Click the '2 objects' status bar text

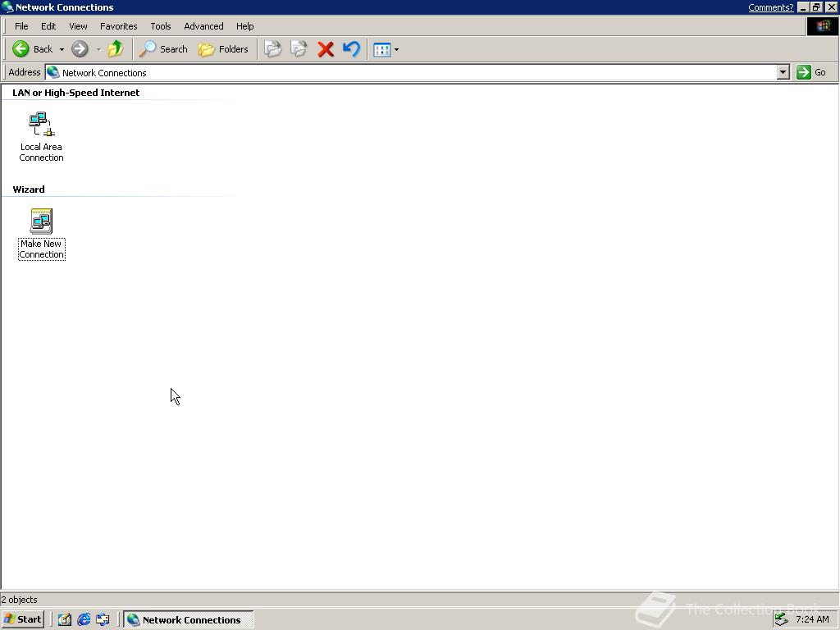coord(20,600)
